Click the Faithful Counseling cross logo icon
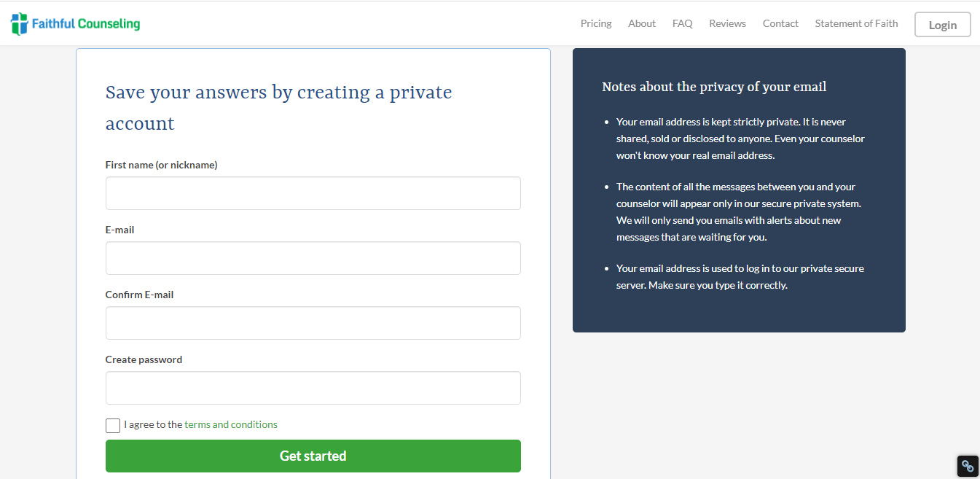This screenshot has height=479, width=980. (x=19, y=24)
